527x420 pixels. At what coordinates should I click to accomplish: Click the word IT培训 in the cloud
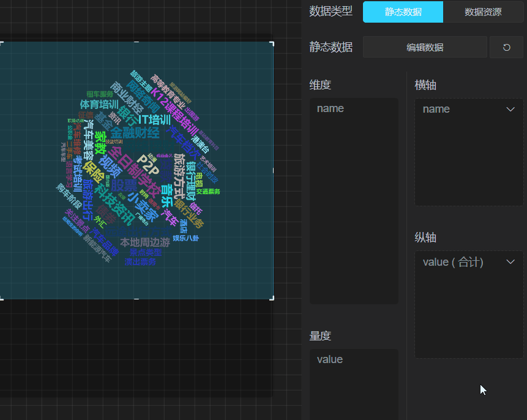(x=155, y=119)
